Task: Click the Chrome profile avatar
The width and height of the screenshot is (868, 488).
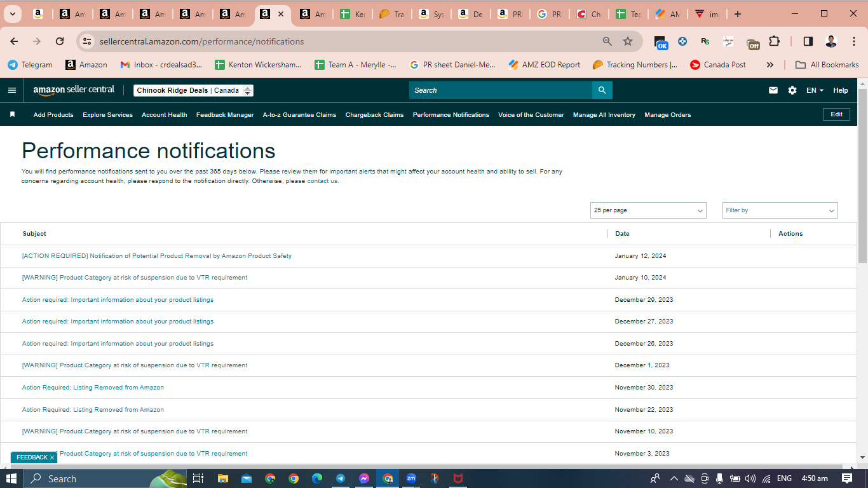Action: tap(831, 41)
